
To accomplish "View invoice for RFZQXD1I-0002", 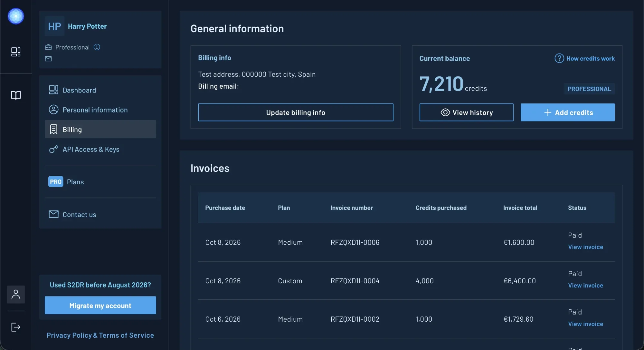I will click(x=585, y=324).
